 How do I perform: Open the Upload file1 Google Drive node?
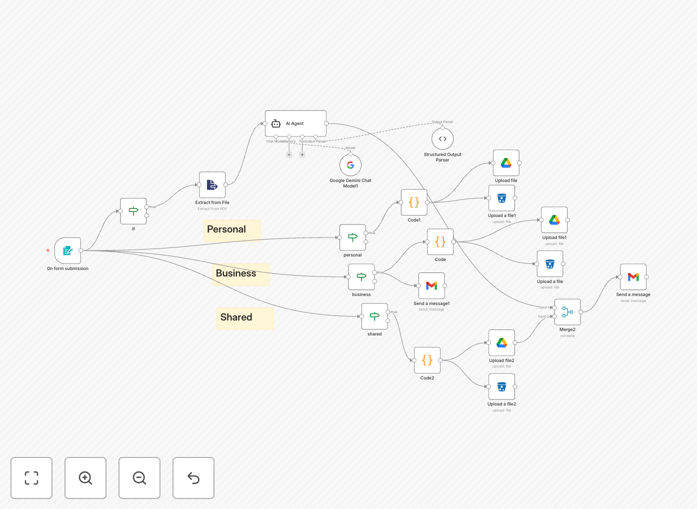point(554,220)
